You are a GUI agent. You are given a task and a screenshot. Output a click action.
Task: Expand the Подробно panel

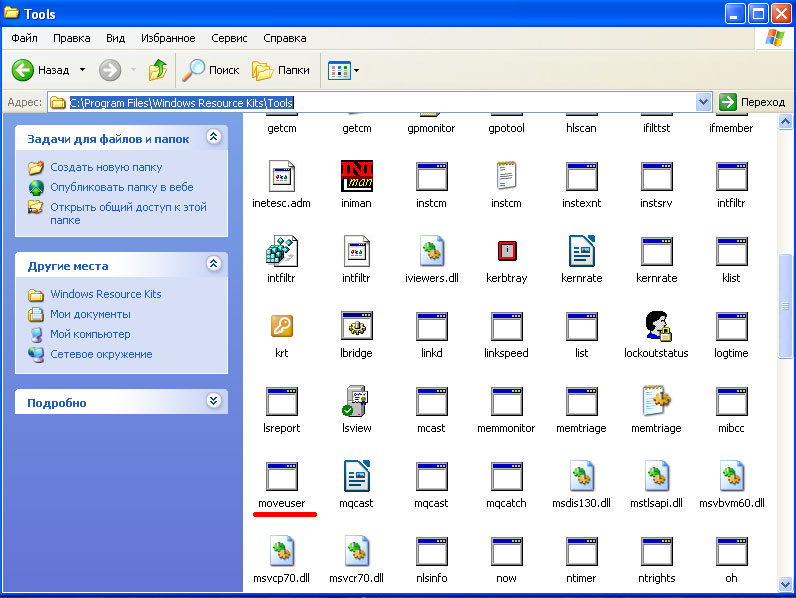[212, 401]
